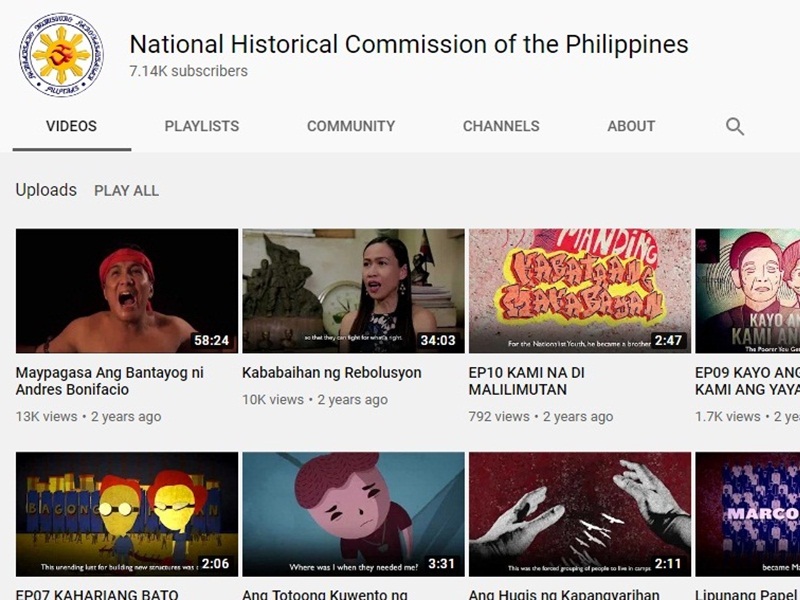This screenshot has width=800, height=600.
Task: Click the NHCP channel logo avatar
Action: (61, 55)
